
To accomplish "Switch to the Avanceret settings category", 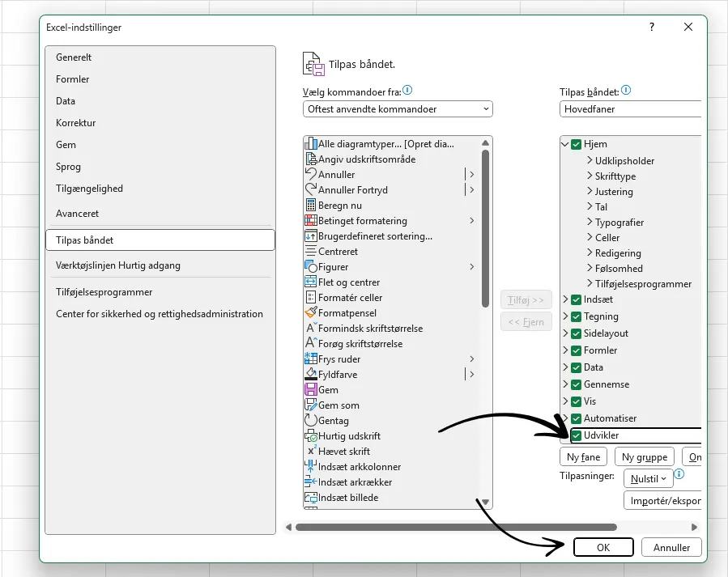I will coord(77,214).
